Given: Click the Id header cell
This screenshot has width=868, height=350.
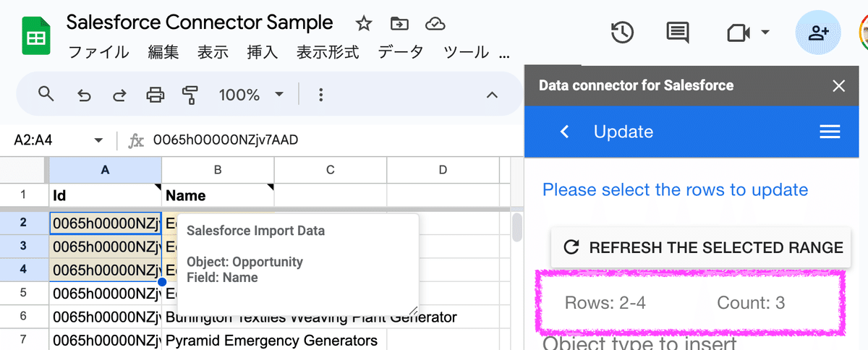Looking at the screenshot, I should coord(106,195).
